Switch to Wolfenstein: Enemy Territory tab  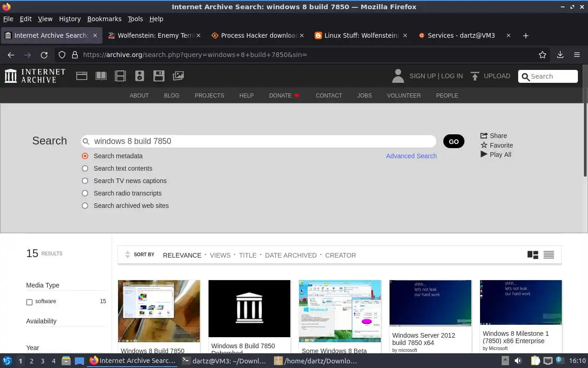pyautogui.click(x=154, y=35)
